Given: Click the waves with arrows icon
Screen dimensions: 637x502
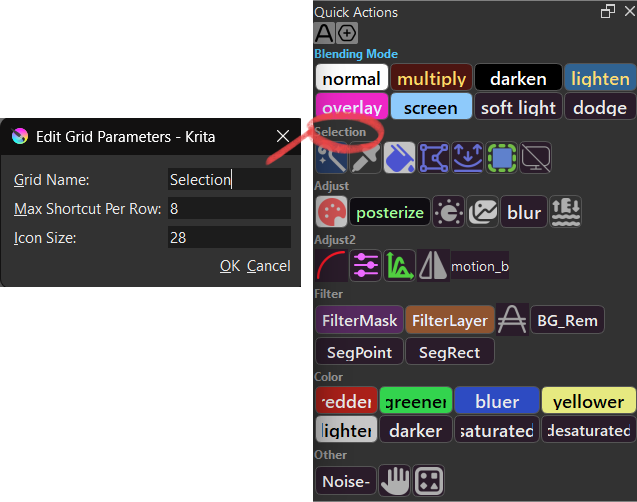Looking at the screenshot, I should pos(566,212).
